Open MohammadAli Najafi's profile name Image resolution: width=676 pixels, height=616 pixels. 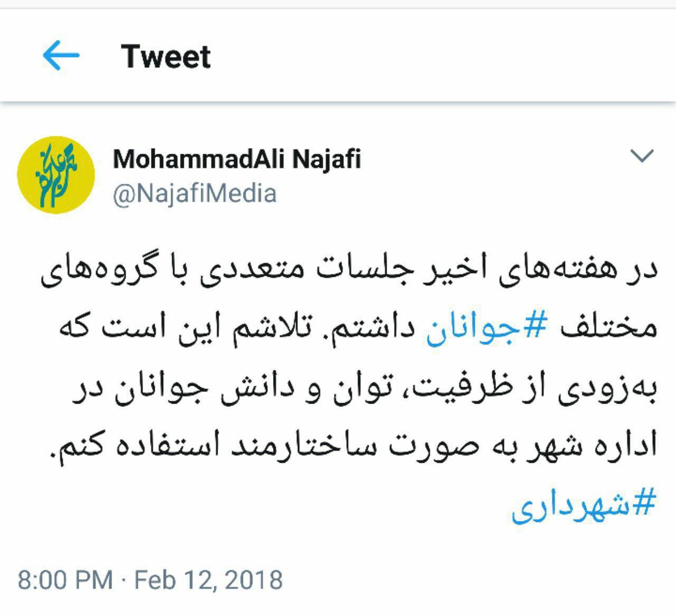tap(237, 158)
